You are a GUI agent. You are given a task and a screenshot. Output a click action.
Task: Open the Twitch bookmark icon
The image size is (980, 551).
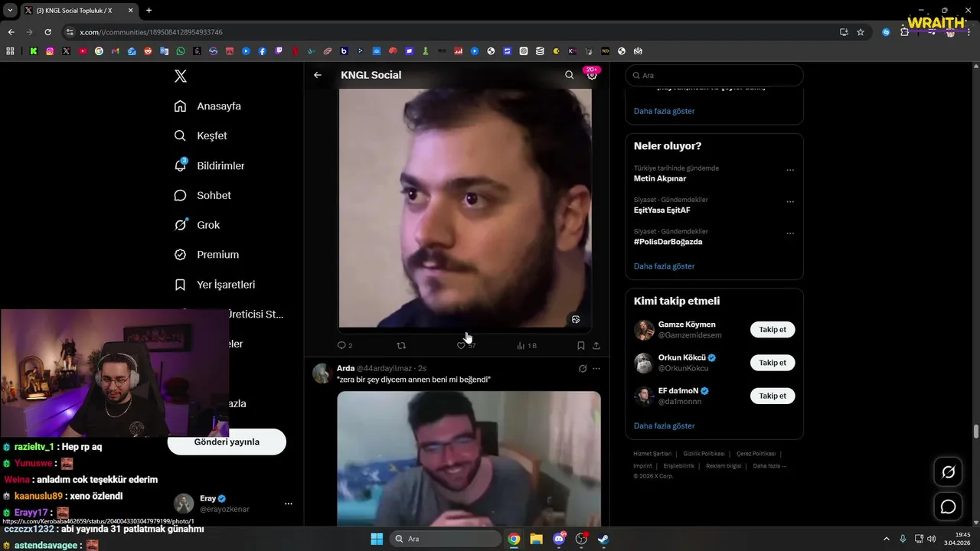(279, 51)
